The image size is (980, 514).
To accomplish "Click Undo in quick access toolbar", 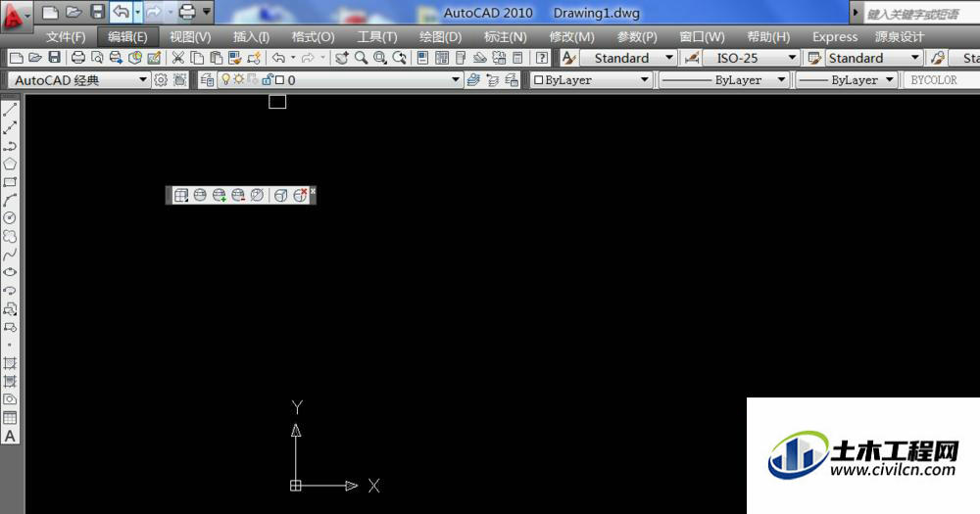I will point(122,11).
